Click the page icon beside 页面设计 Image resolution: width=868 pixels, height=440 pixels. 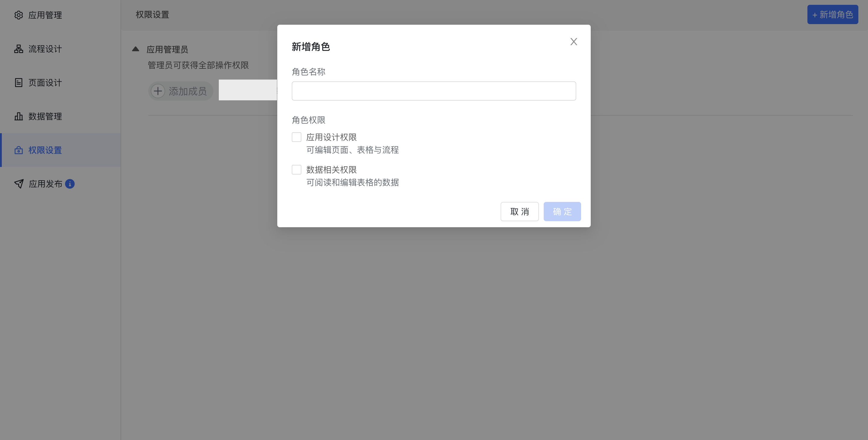point(18,83)
